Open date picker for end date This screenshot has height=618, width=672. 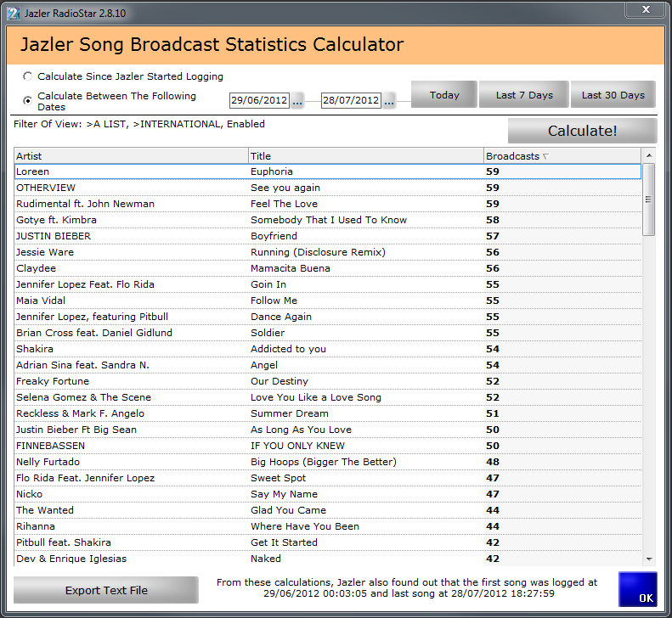[x=389, y=101]
